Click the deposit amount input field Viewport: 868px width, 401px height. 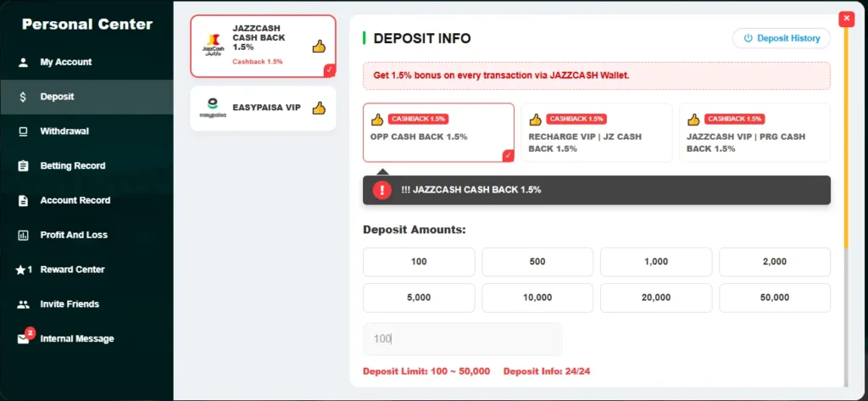[462, 339]
